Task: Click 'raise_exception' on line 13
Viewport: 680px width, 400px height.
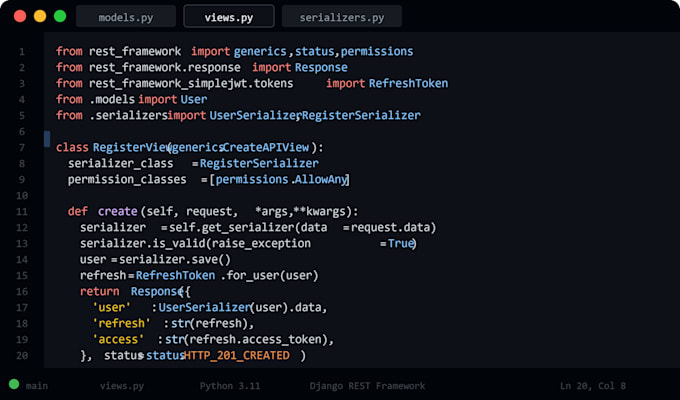Action: (261, 244)
